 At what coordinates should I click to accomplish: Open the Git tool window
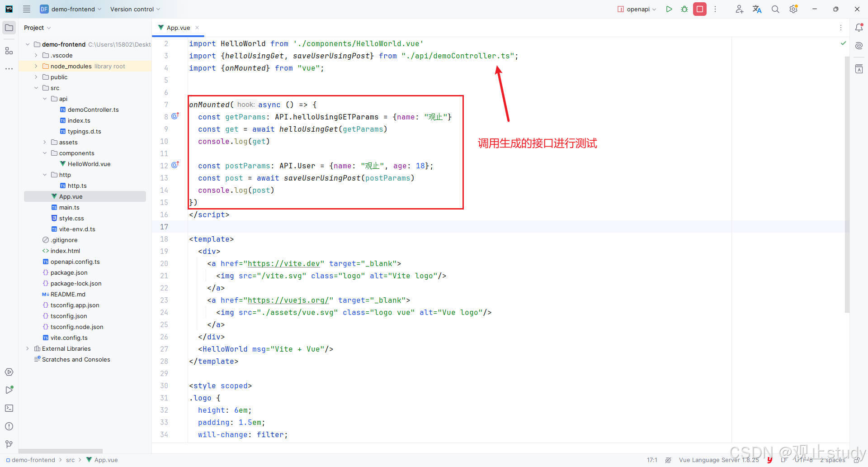pos(9,444)
